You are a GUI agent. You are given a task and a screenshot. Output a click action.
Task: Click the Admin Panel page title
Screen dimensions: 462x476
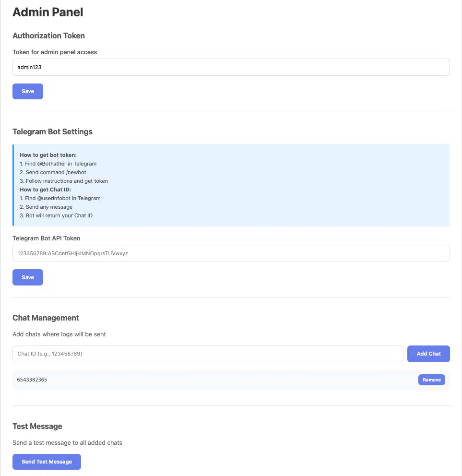[x=47, y=12]
